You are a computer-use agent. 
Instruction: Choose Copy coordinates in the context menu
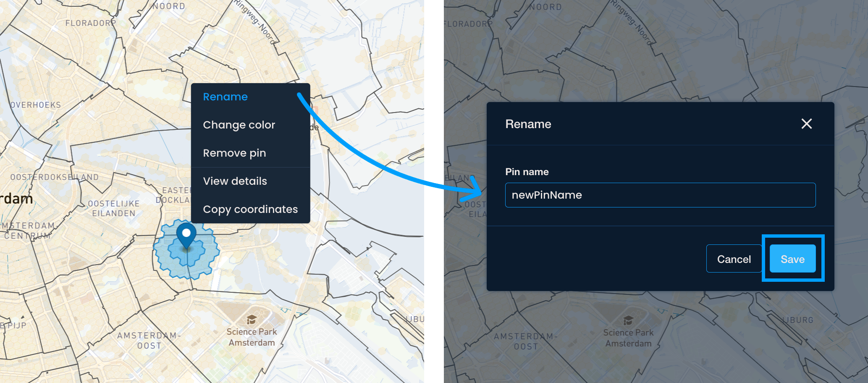250,210
